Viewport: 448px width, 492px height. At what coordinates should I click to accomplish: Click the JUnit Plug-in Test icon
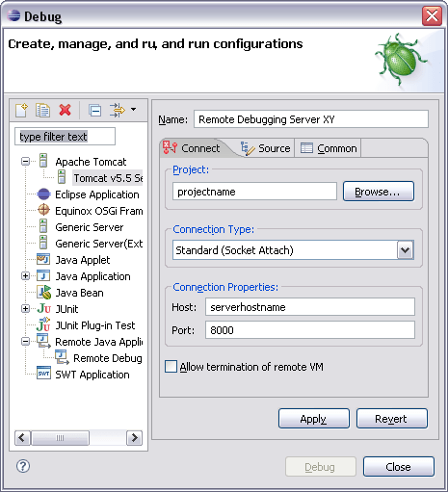coord(43,324)
